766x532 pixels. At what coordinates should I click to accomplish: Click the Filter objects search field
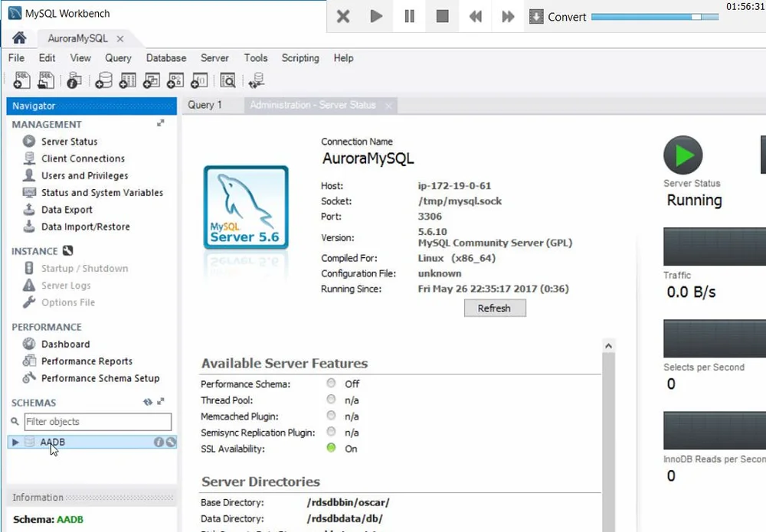pyautogui.click(x=98, y=422)
